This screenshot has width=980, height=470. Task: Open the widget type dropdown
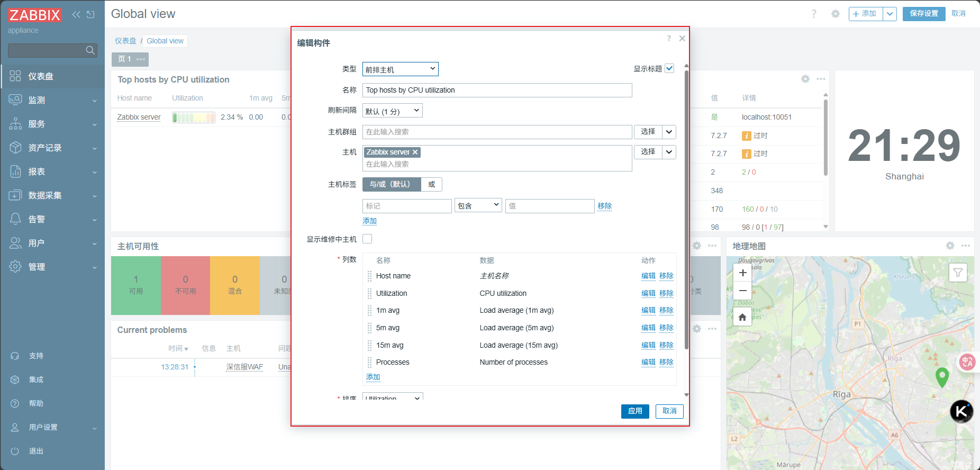[x=401, y=69]
